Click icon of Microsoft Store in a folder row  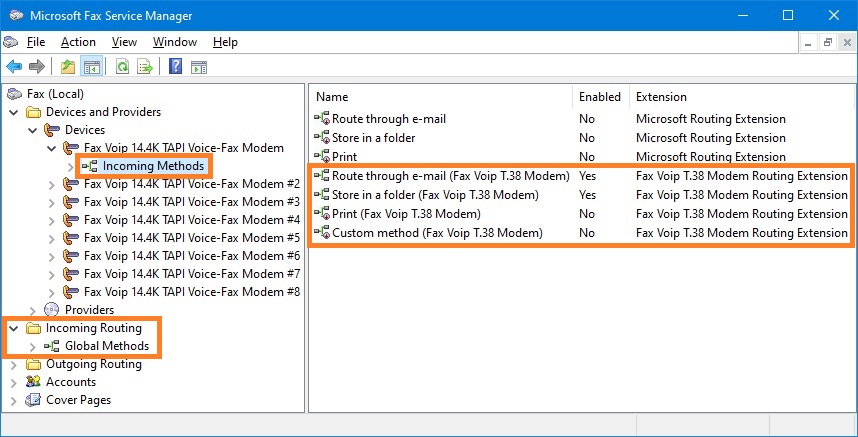[322, 138]
